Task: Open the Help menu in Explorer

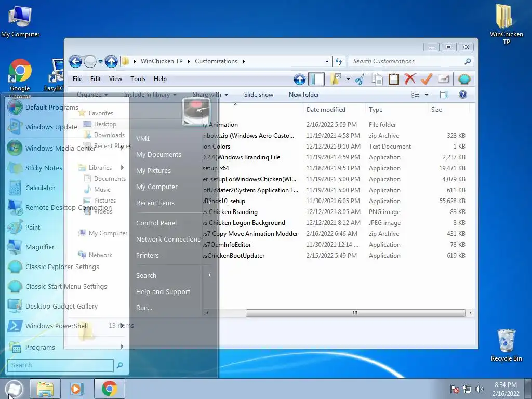Action: (160, 79)
